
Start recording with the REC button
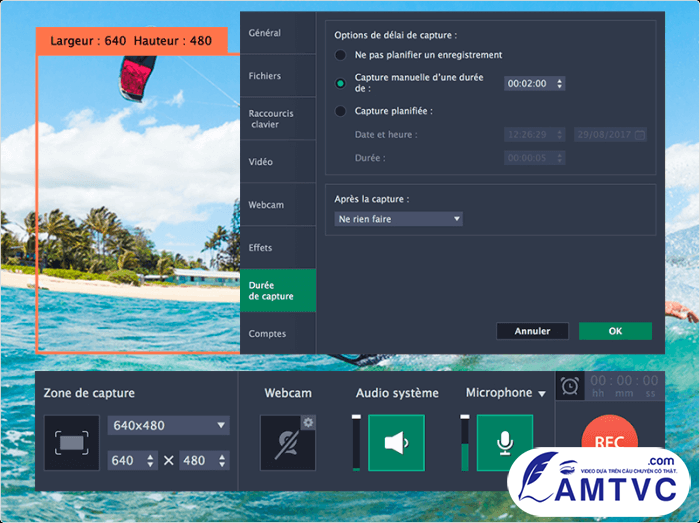click(x=609, y=437)
